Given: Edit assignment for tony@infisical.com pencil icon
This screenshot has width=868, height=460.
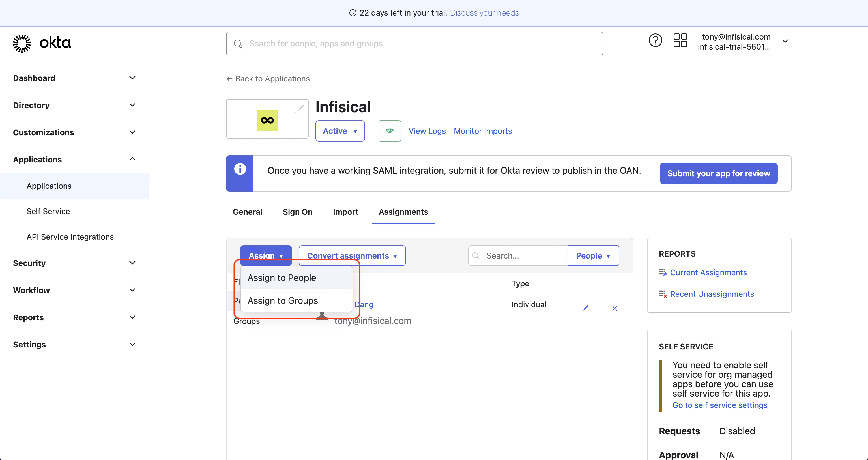Looking at the screenshot, I should point(586,308).
